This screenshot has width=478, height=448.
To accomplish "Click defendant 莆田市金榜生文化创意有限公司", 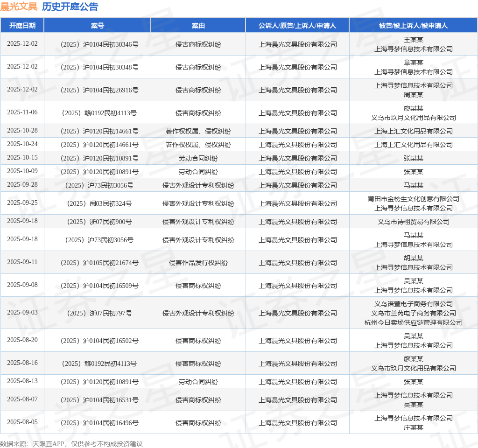I will pyautogui.click(x=414, y=199).
